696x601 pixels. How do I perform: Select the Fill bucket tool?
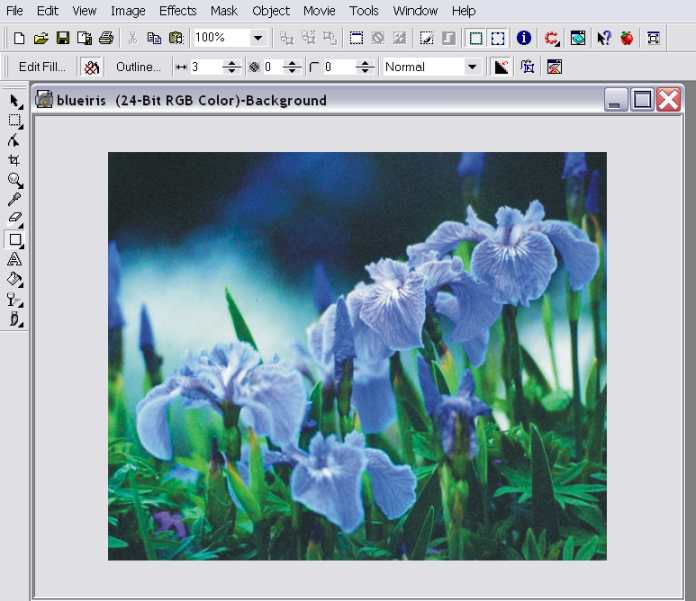15,279
